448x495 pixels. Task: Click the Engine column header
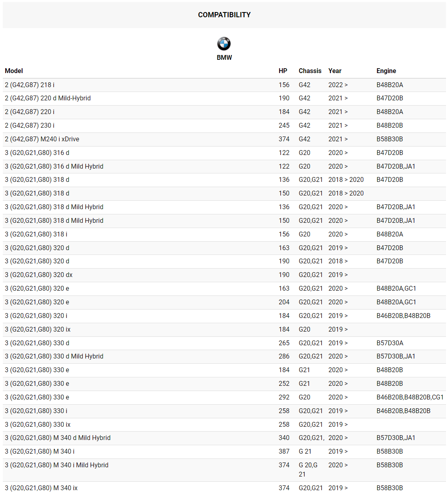click(386, 71)
